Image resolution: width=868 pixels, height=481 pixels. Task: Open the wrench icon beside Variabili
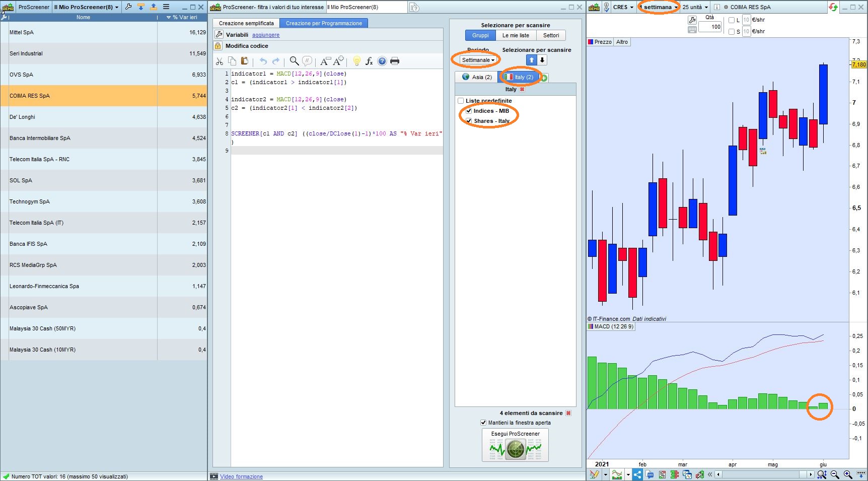point(219,34)
